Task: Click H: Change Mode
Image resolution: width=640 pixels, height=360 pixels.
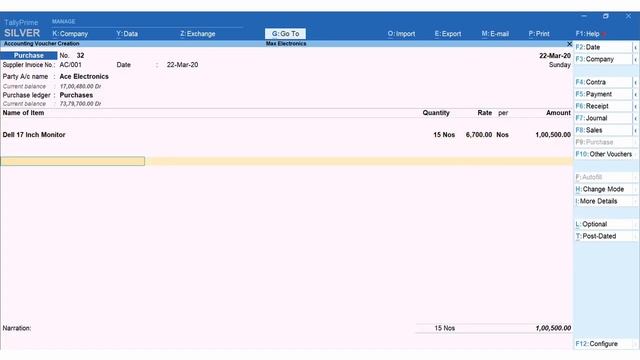Action: click(604, 189)
